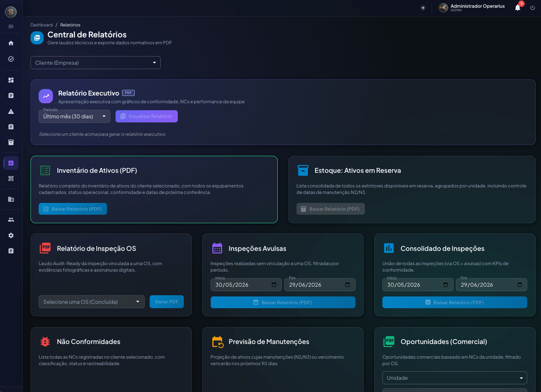Open Consolidado Fim calendar picker icon
This screenshot has width=541, height=392.
(519, 285)
